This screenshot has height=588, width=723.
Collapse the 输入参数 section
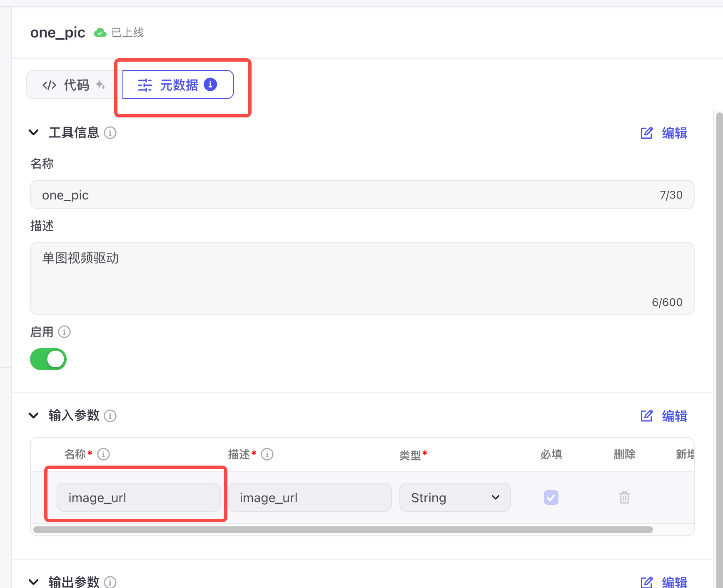click(34, 416)
